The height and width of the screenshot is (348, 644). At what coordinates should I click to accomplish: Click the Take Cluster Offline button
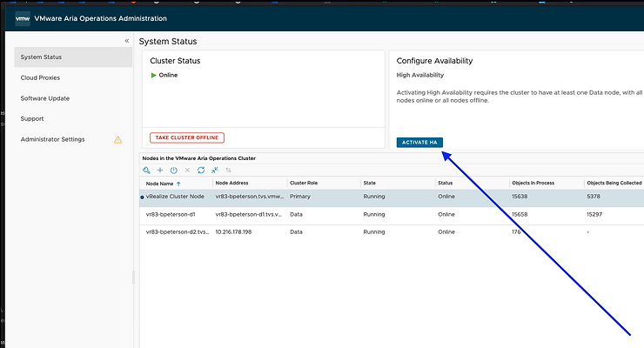click(x=187, y=137)
